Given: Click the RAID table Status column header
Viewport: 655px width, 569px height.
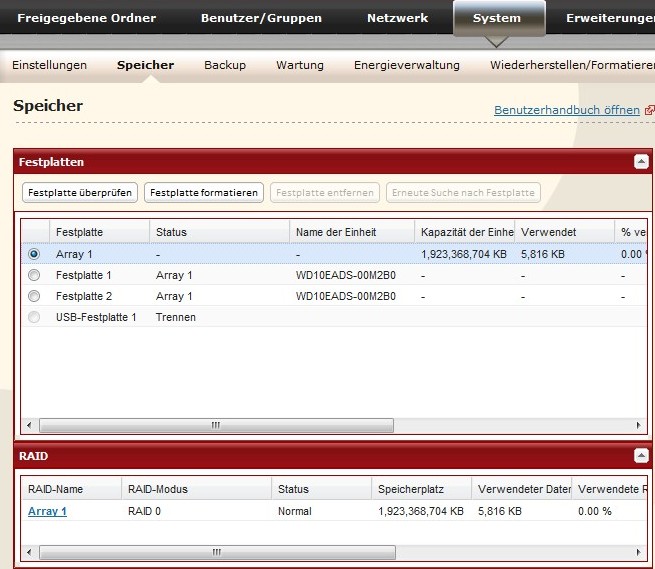Looking at the screenshot, I should [321, 489].
